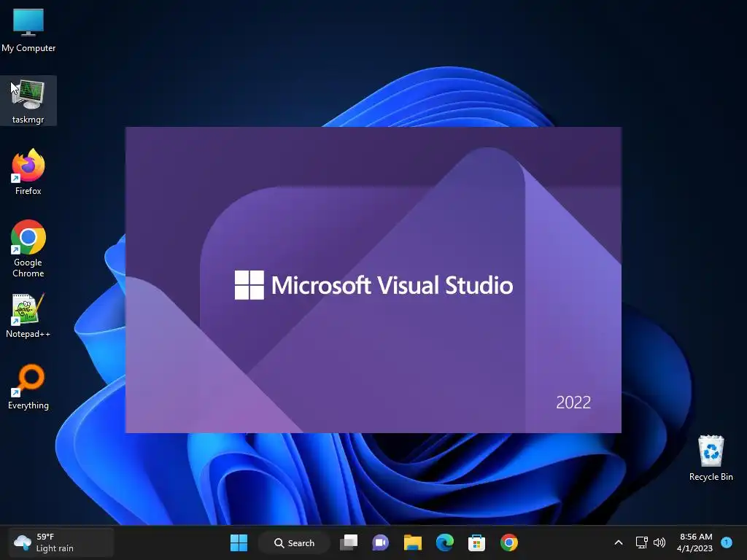This screenshot has width=747, height=560.
Task: Select the Notepad++ desktop shortcut
Action: tap(28, 315)
